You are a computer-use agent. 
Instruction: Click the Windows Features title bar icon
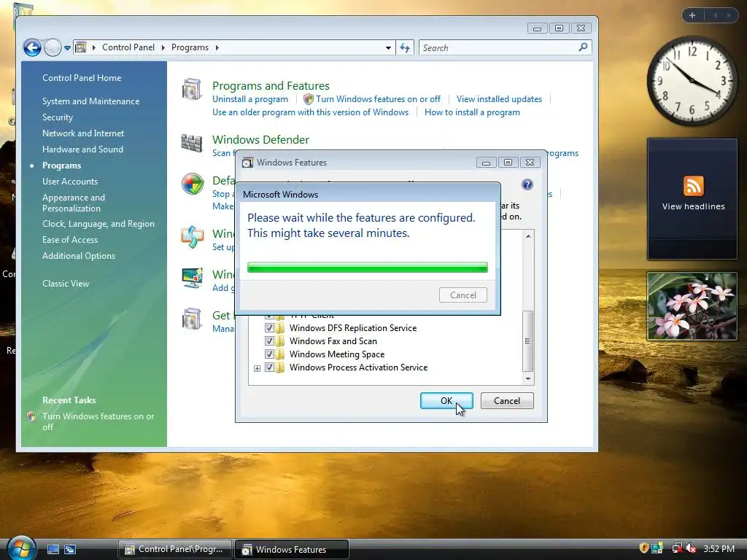[247, 163]
